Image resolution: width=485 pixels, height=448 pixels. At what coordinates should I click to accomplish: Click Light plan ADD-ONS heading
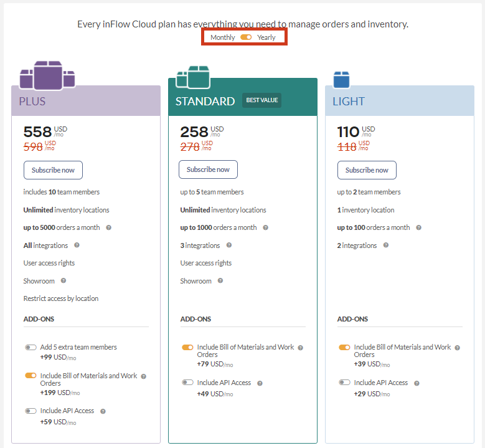pos(352,319)
